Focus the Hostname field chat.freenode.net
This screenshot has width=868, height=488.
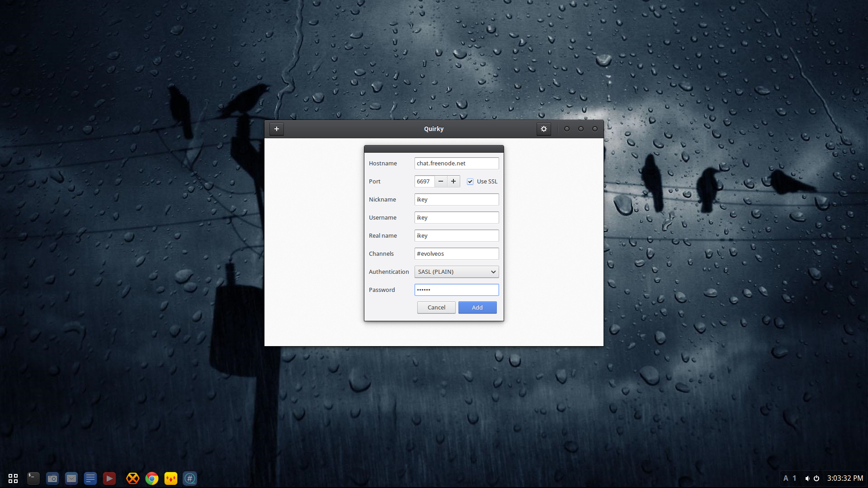coord(457,163)
